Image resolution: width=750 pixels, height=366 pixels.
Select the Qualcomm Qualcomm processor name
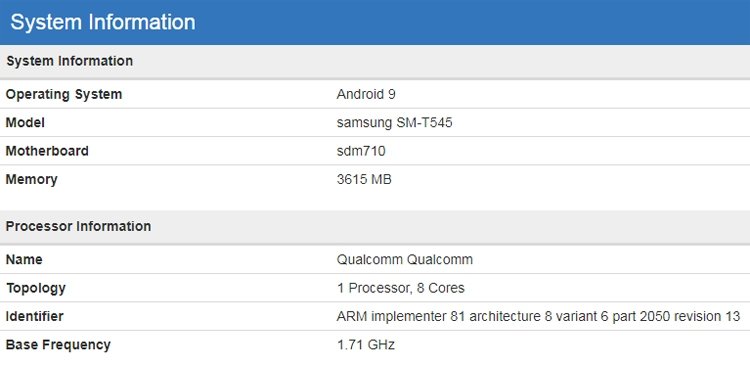pos(405,260)
